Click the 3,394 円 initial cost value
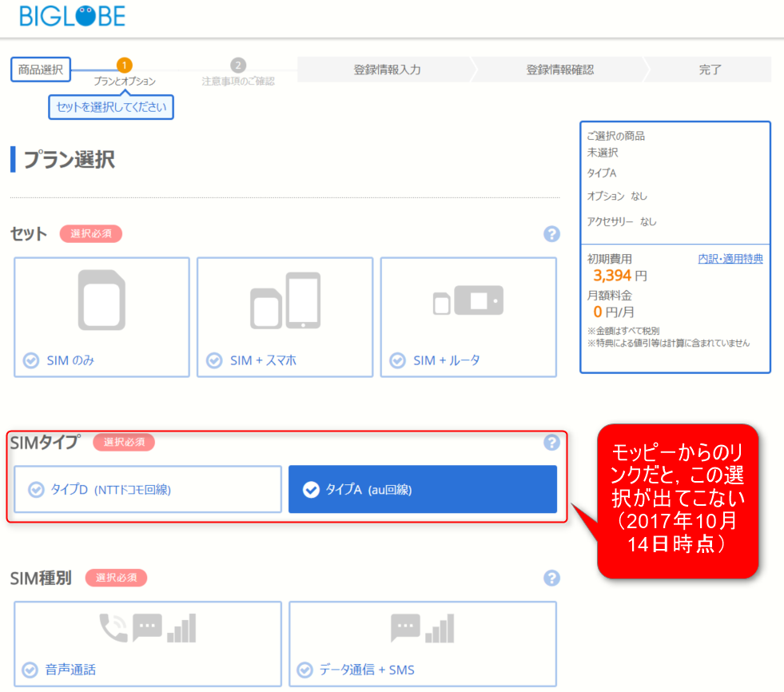This screenshot has height=692, width=784. coord(620,276)
